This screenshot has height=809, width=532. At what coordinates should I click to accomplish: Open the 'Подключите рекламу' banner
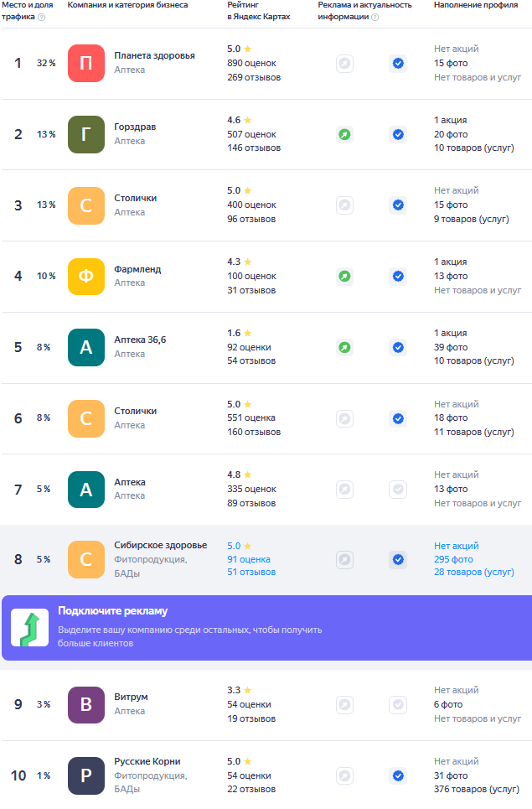[x=266, y=628]
